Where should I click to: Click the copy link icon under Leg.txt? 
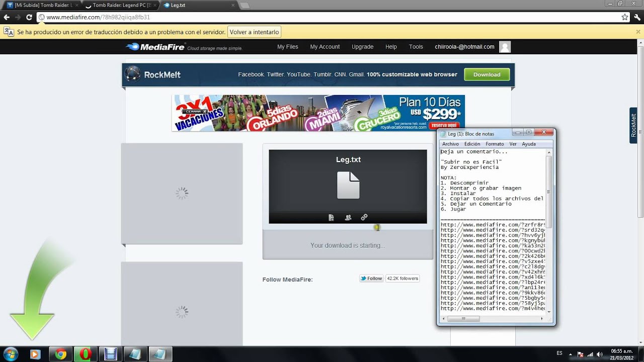point(364,217)
